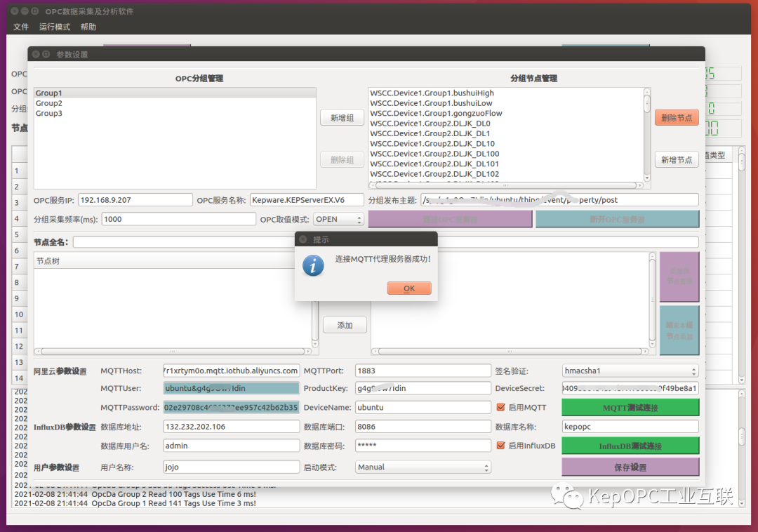Click the disabled 删除组 button
This screenshot has width=758, height=532.
(x=342, y=160)
